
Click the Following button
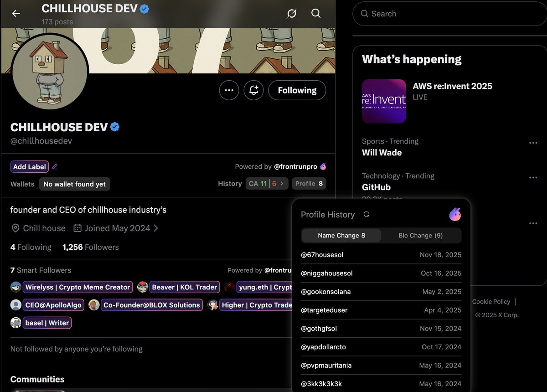[x=297, y=90]
